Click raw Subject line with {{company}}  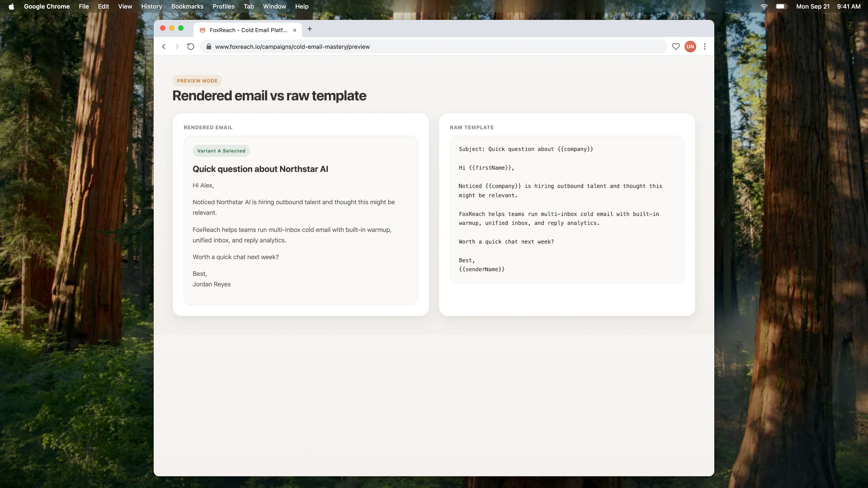click(526, 149)
